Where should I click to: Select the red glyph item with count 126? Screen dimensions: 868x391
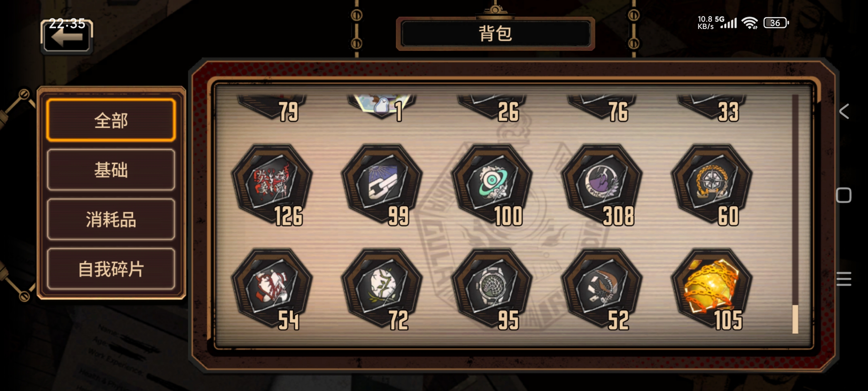click(x=272, y=184)
